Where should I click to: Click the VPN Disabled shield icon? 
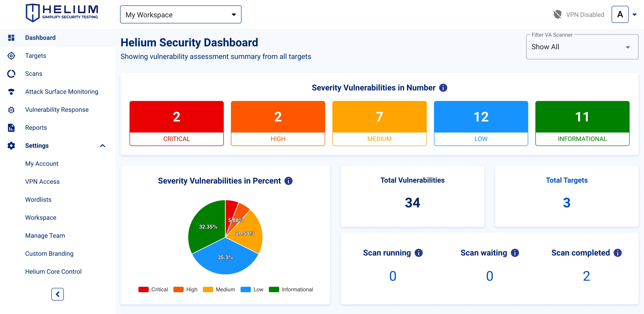(x=557, y=14)
